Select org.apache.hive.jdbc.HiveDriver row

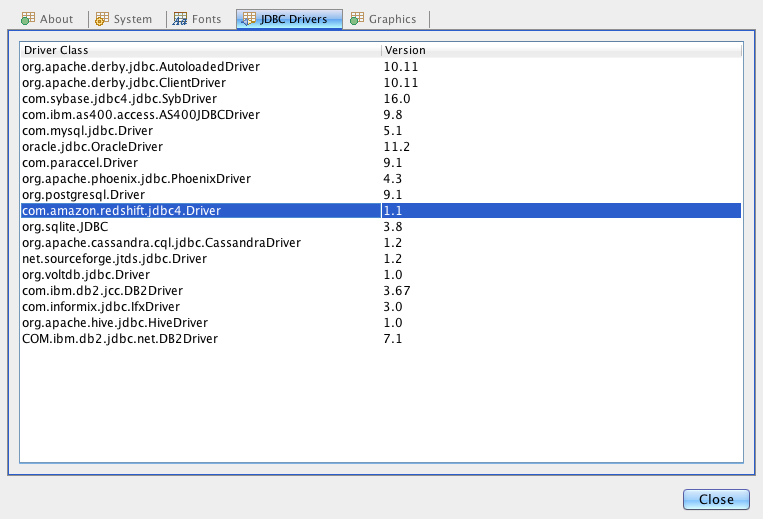point(381,323)
